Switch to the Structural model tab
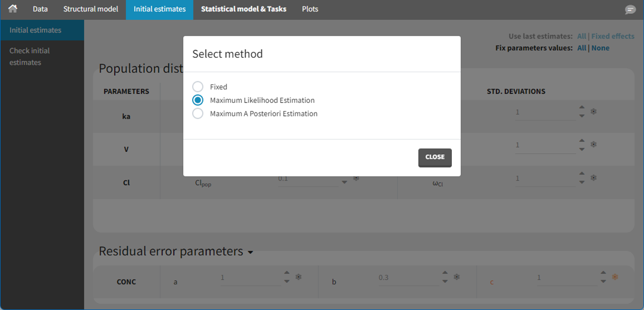The width and height of the screenshot is (644, 310). click(90, 9)
